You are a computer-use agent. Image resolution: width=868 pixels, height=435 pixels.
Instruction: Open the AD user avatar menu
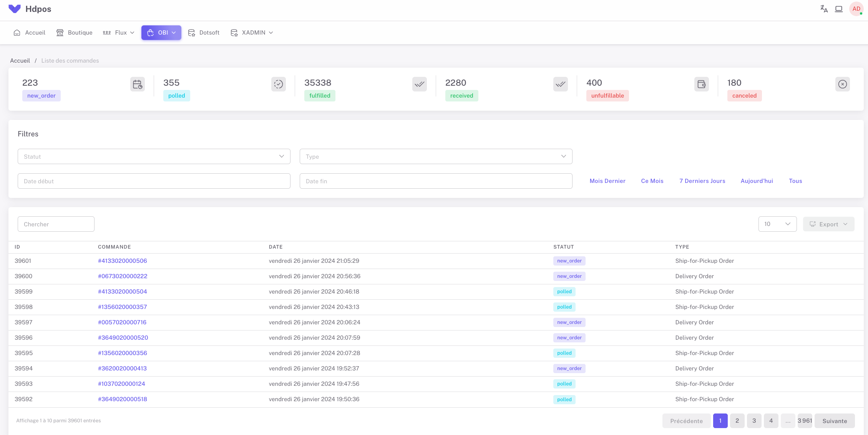click(x=856, y=9)
